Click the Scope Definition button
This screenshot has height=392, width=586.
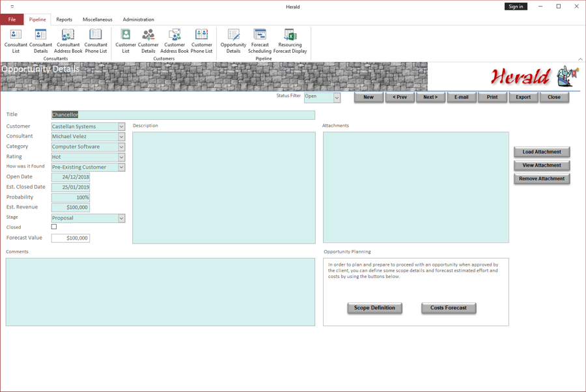tap(374, 308)
